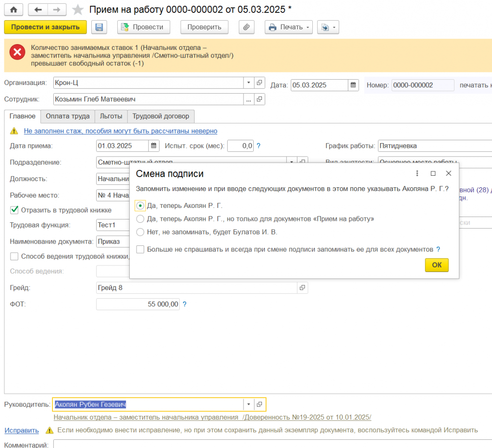Viewport: 492px width, 448px height.
Task: Open 'Не заполнен стаж' warning link
Action: click(x=121, y=131)
